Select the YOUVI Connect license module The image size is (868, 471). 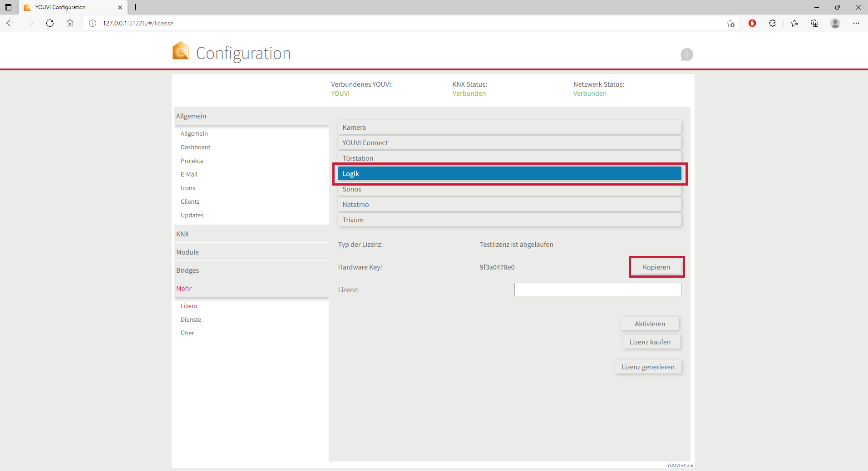(x=509, y=143)
